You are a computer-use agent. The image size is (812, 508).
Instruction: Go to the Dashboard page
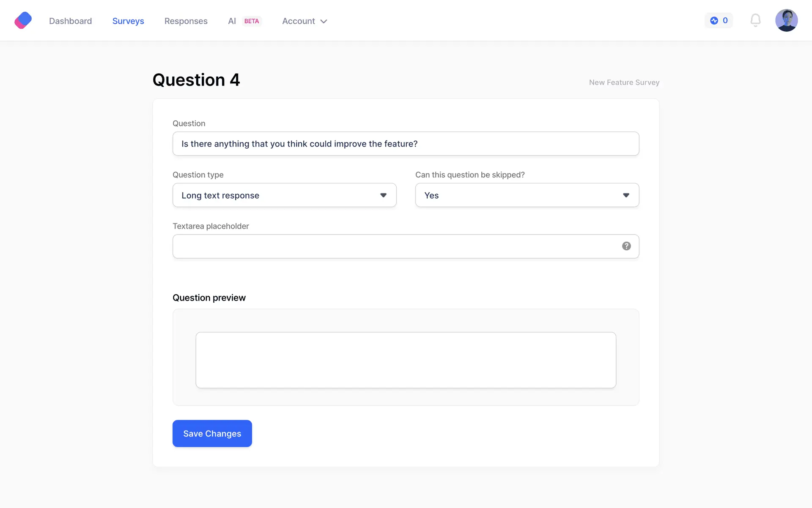70,21
